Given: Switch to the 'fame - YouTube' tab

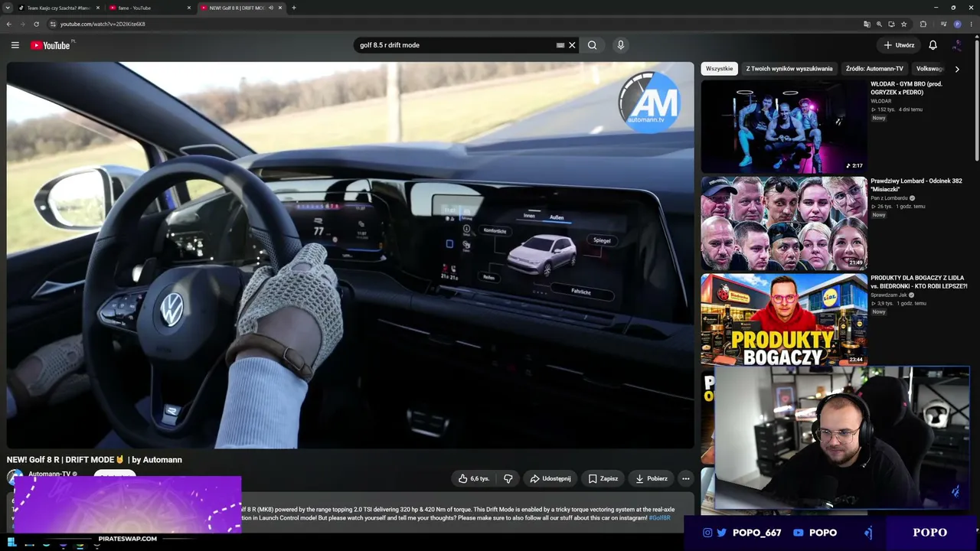Looking at the screenshot, I should coord(149,8).
